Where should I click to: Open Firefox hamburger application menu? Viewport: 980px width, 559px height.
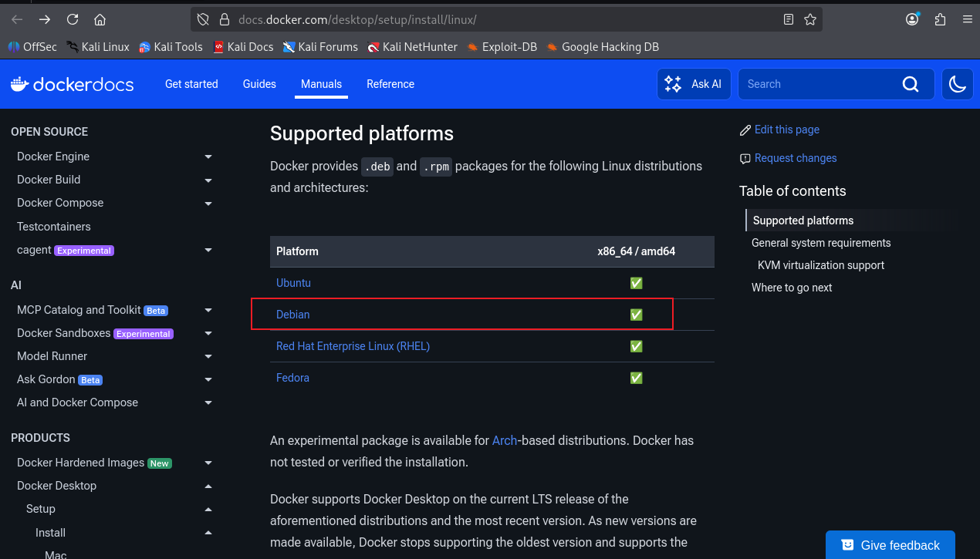coord(966,19)
